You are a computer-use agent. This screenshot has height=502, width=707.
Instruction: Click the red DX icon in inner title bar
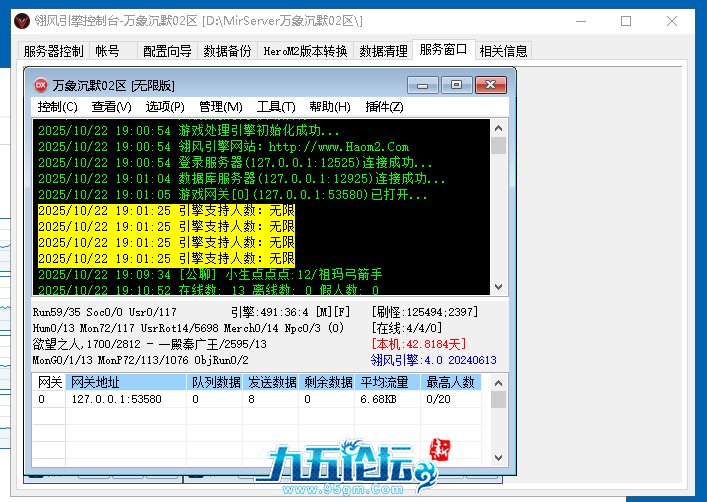(x=41, y=85)
